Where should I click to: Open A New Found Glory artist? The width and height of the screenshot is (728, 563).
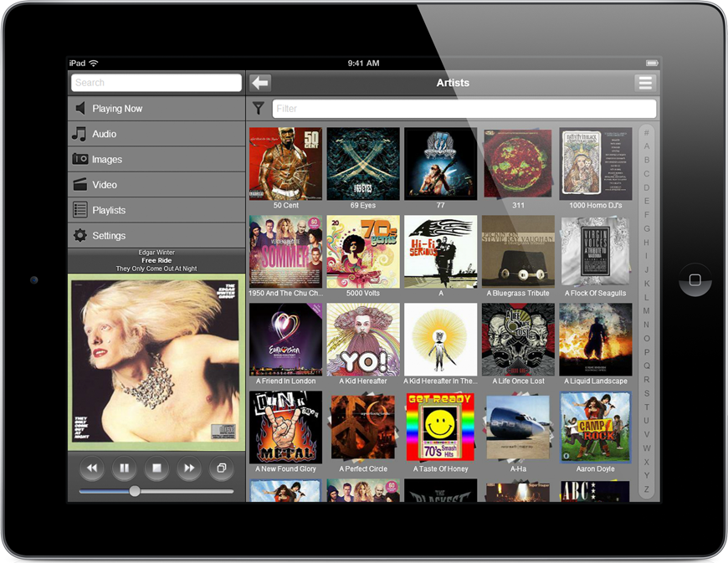pyautogui.click(x=285, y=427)
